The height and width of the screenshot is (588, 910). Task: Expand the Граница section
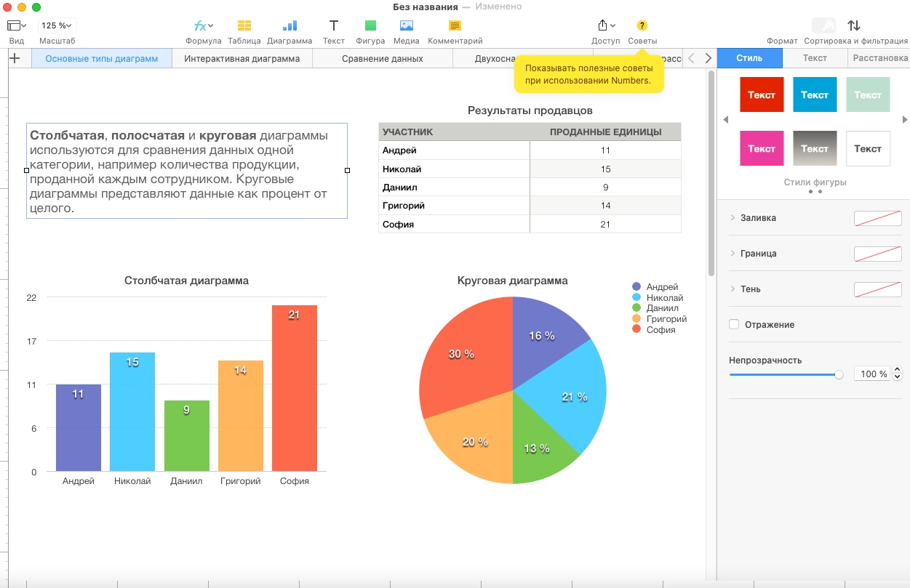tap(733, 254)
